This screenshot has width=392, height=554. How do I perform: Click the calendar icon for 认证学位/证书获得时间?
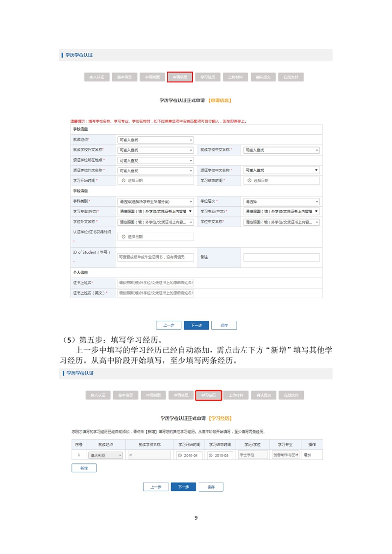(x=122, y=237)
